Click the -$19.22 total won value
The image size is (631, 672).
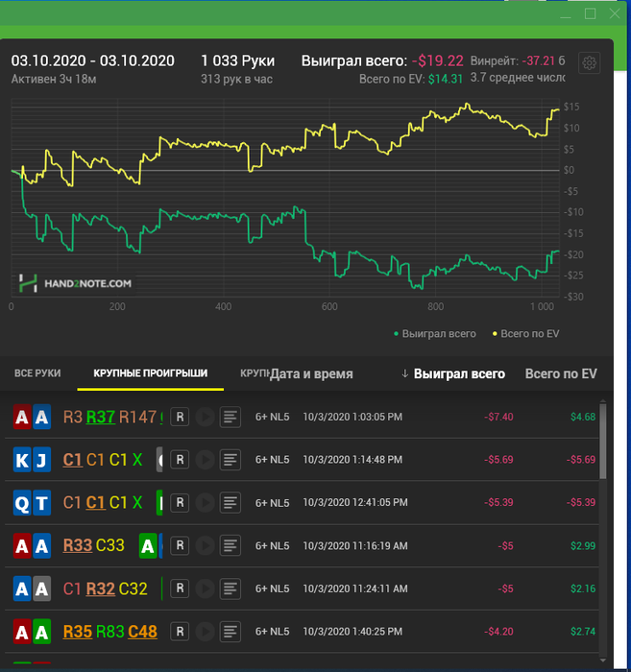pyautogui.click(x=438, y=60)
